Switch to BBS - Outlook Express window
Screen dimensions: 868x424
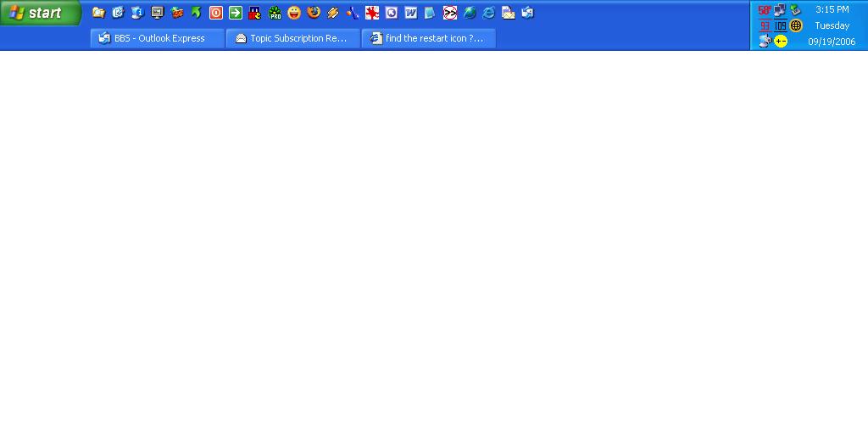(x=157, y=38)
